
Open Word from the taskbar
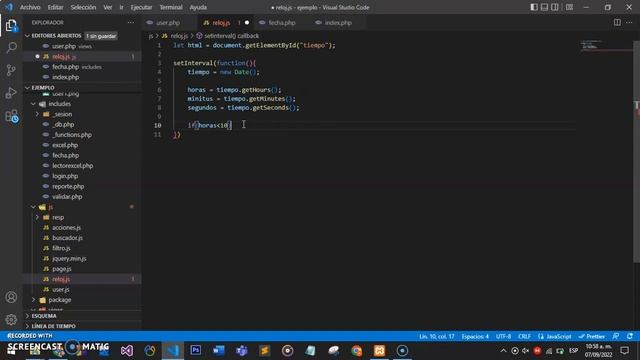pos(218,350)
